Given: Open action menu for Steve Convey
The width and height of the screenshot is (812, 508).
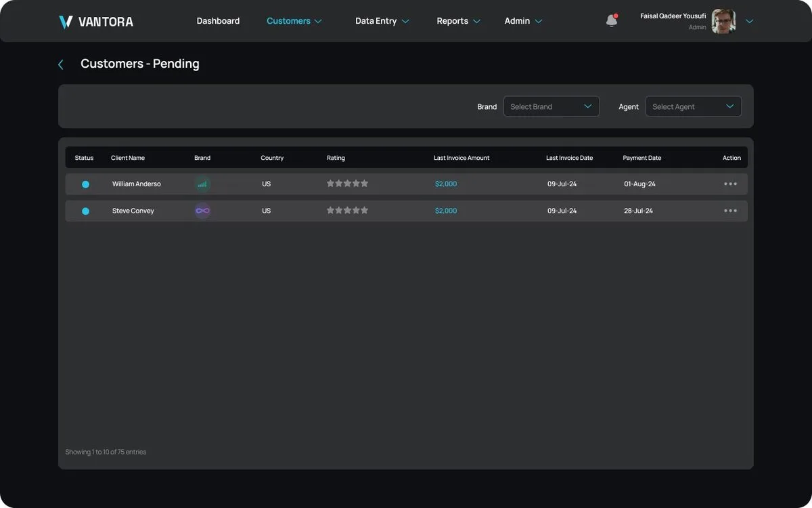Looking at the screenshot, I should point(730,211).
